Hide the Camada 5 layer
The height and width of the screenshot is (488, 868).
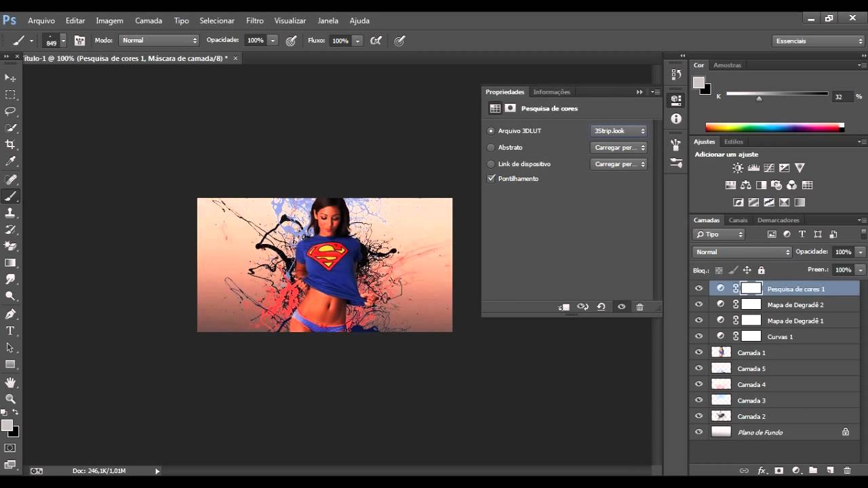click(x=699, y=368)
